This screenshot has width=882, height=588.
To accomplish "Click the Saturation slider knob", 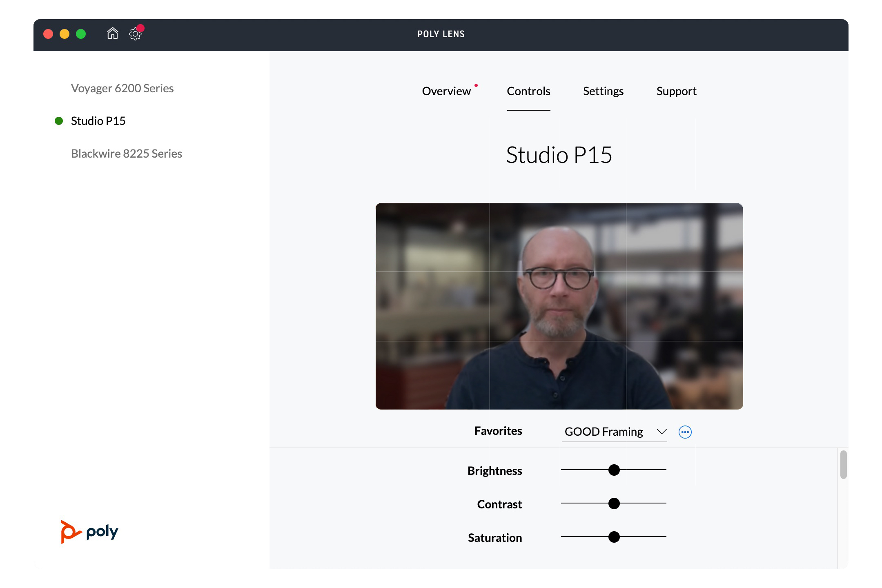I will pyautogui.click(x=614, y=537).
